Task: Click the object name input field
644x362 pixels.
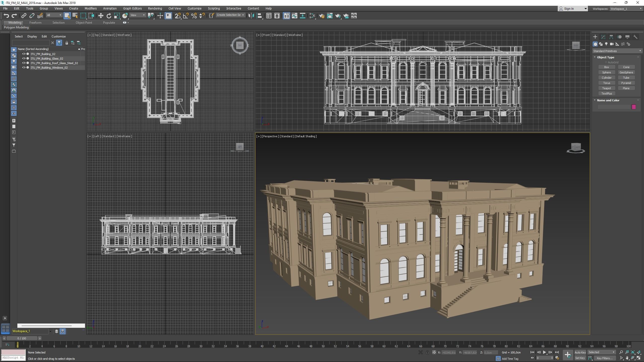Action: 614,107
